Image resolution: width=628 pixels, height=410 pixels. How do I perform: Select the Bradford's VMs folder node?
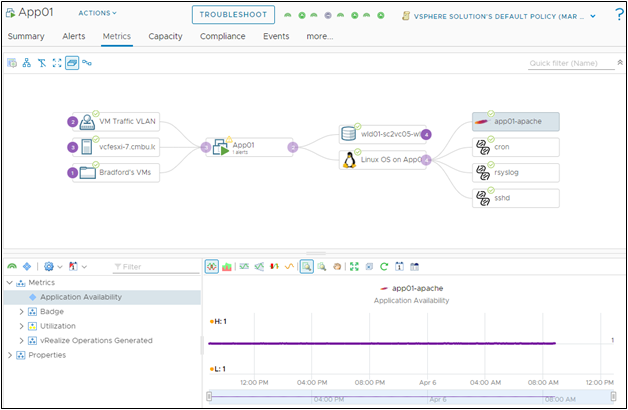116,173
